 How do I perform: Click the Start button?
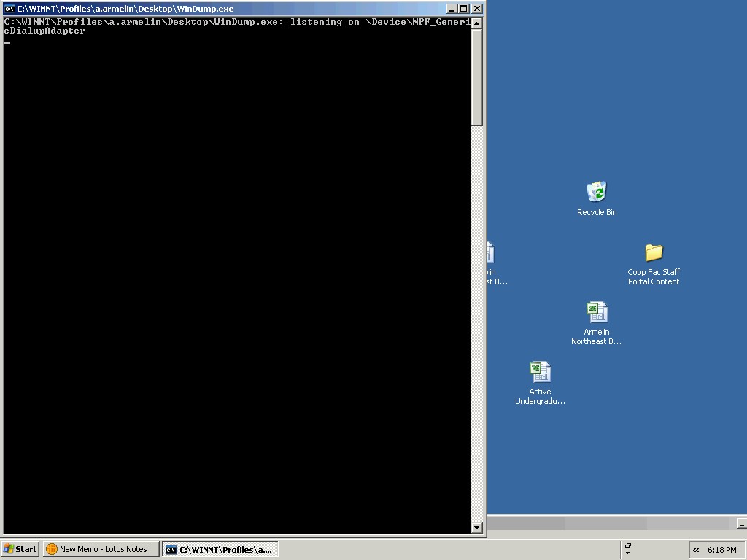20,549
